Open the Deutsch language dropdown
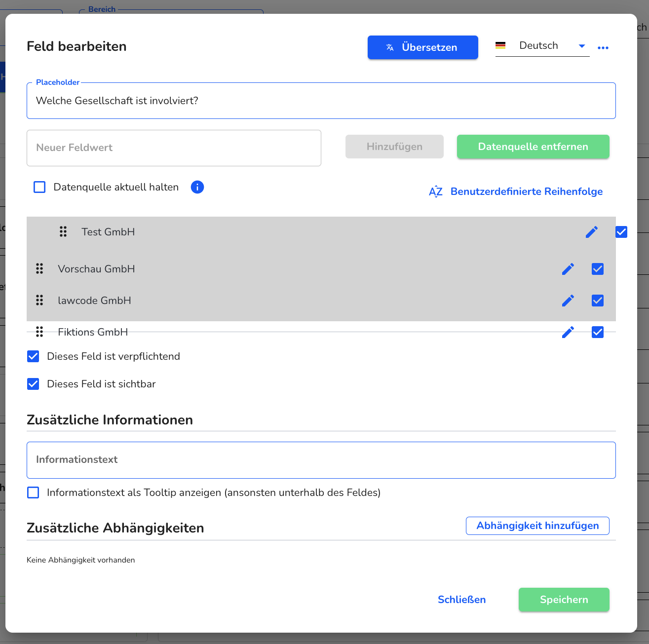 click(542, 46)
